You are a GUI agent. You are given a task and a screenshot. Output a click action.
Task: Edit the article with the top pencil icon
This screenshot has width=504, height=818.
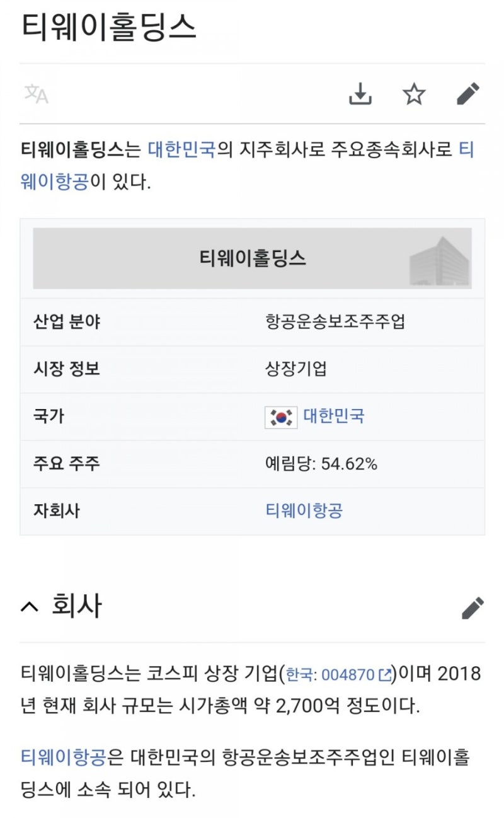(466, 93)
